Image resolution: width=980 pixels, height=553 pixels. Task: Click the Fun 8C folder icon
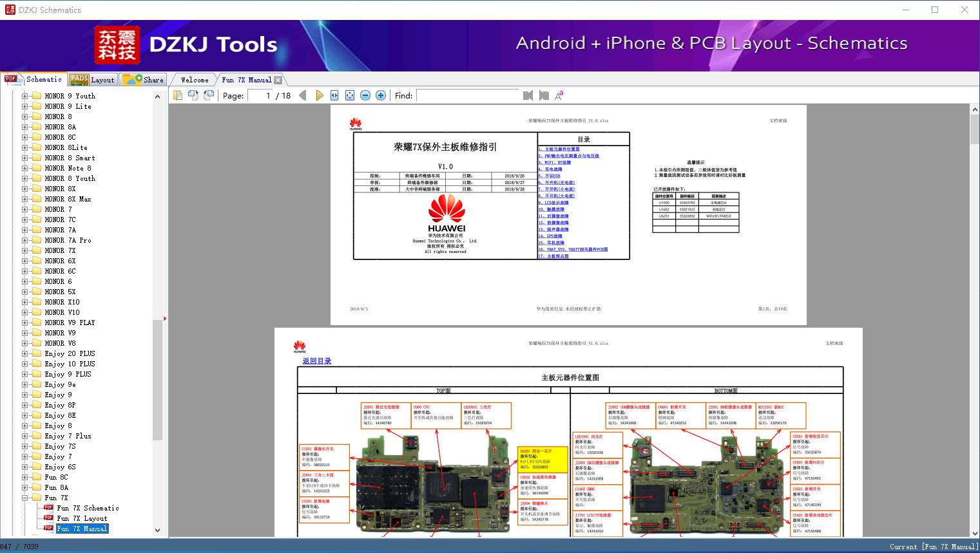click(x=37, y=477)
